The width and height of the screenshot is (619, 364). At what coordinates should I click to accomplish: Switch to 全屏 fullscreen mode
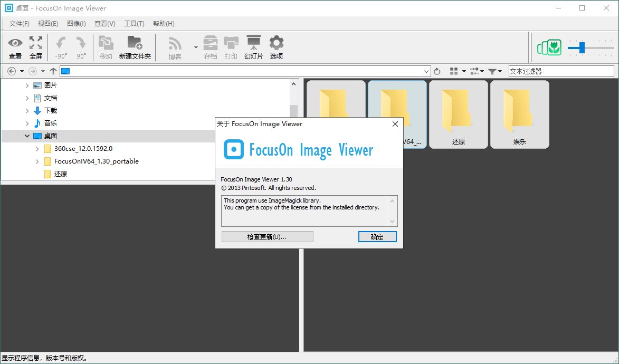35,47
